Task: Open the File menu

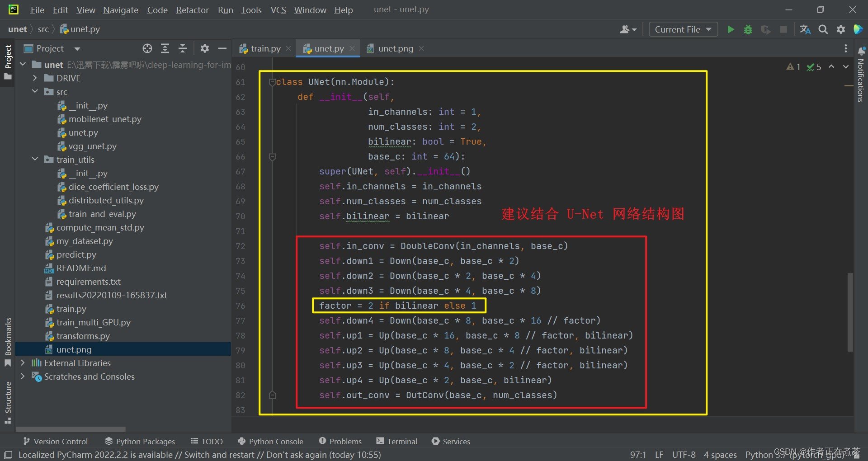Action: (x=37, y=10)
